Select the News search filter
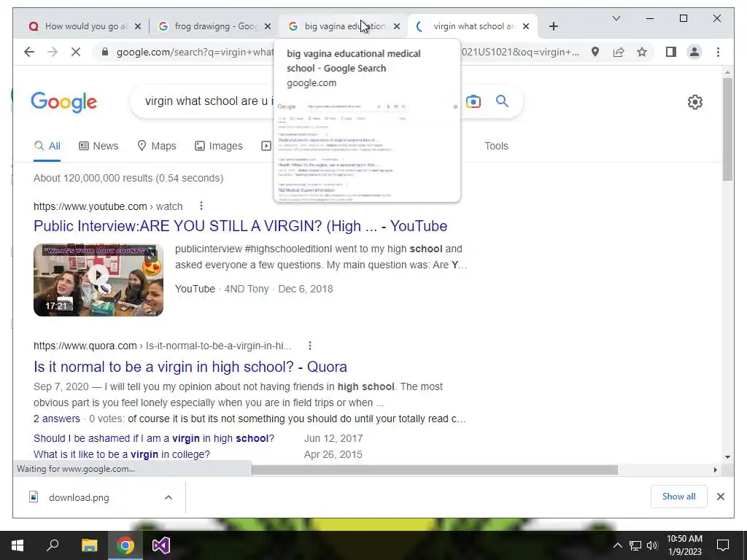 pos(98,146)
